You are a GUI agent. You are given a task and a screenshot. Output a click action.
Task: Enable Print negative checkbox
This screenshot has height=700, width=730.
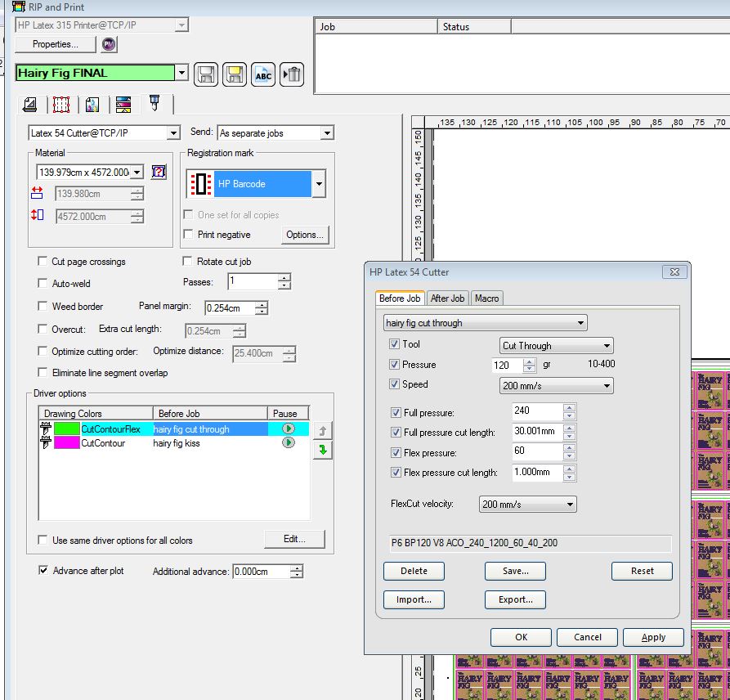[188, 234]
